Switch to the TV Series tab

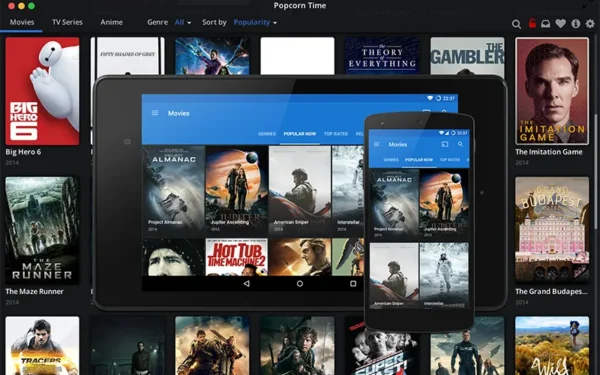67,22
